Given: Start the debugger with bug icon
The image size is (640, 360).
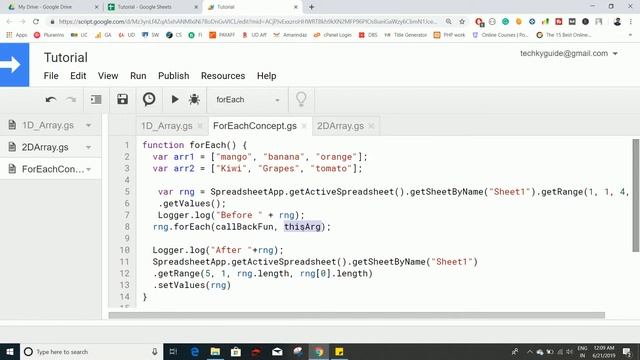Looking at the screenshot, I should (194, 99).
